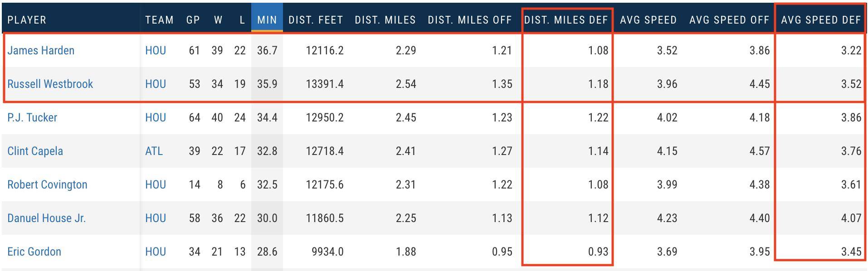The image size is (868, 271).
Task: Sort by the DIST. MILES OFF header
Action: tap(470, 20)
